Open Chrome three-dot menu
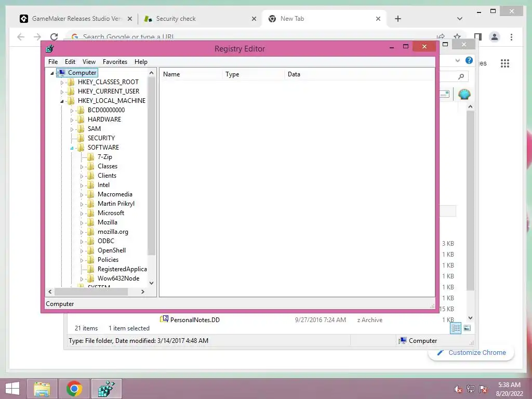 click(511, 37)
